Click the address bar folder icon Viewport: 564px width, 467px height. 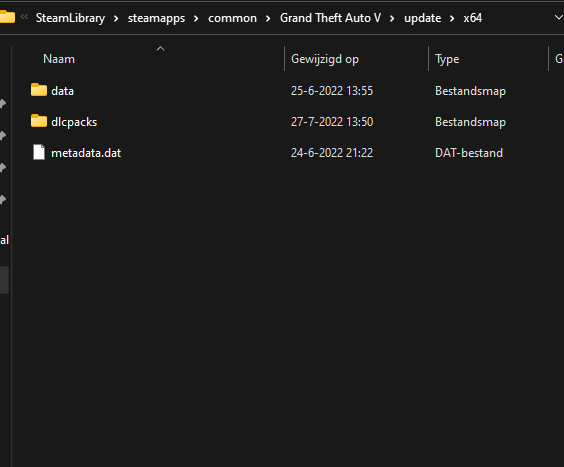(x=6, y=17)
